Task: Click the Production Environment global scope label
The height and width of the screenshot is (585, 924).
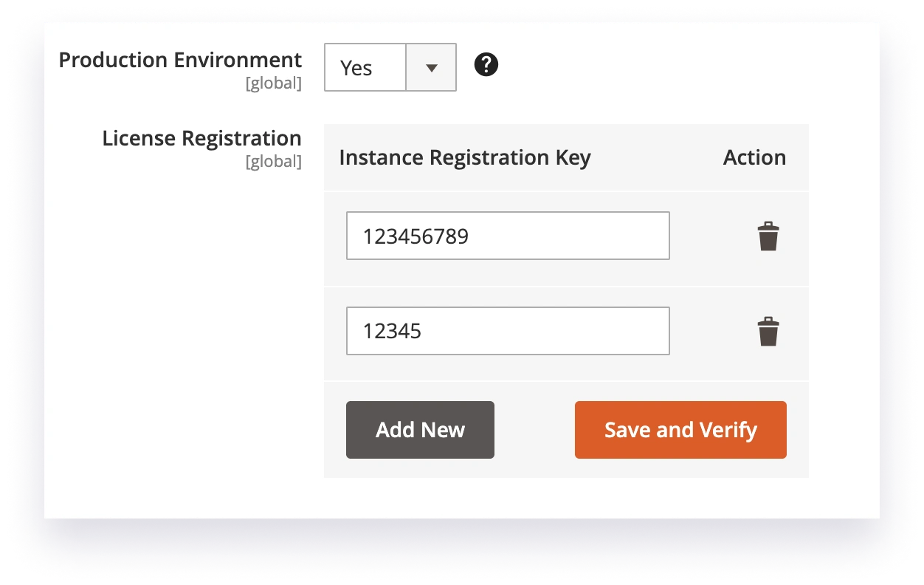Action: click(273, 83)
